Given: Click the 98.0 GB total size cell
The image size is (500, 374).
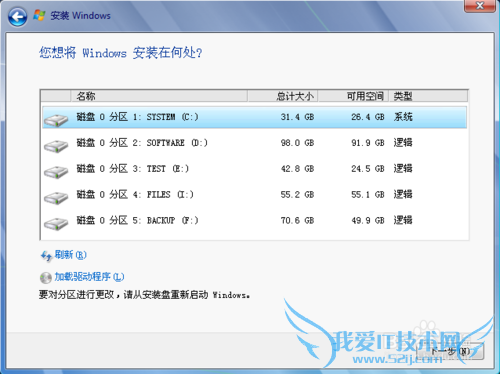Looking at the screenshot, I should pyautogui.click(x=297, y=143).
